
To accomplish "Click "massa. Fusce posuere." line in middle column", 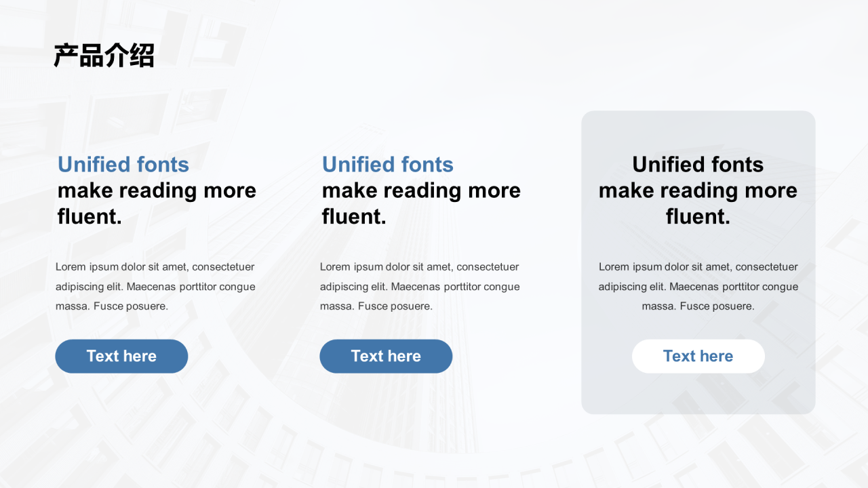I will (376, 306).
